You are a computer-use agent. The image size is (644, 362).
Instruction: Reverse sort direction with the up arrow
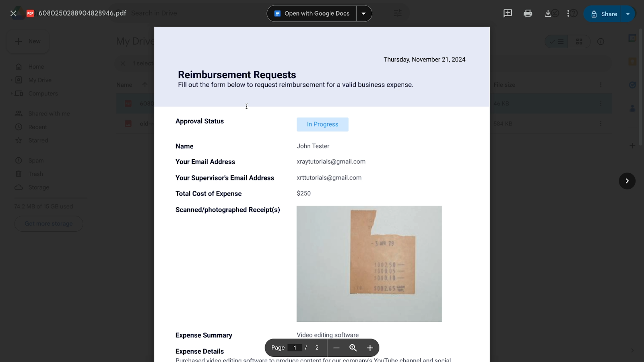(x=145, y=84)
